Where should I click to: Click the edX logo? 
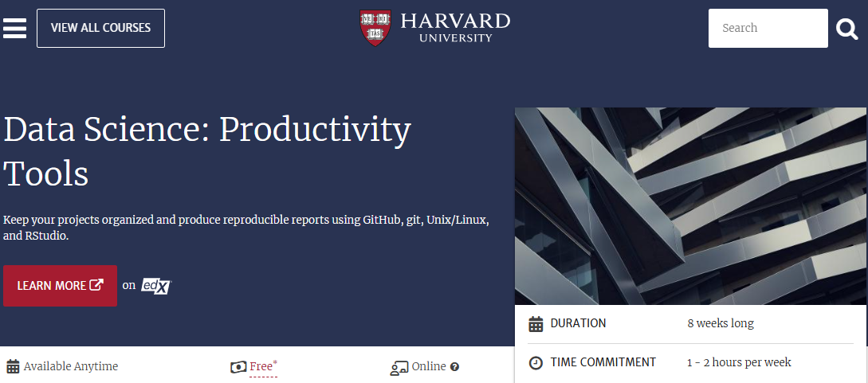[x=156, y=285]
